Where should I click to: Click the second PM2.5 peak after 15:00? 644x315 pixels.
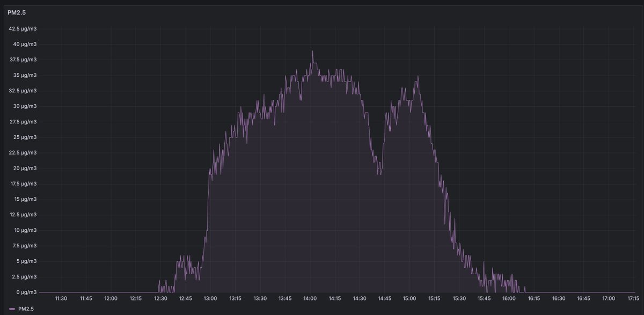(x=418, y=76)
